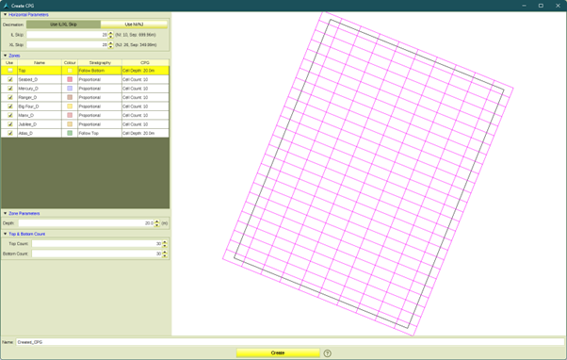Uncheck the Big Four_D zone

10,106
